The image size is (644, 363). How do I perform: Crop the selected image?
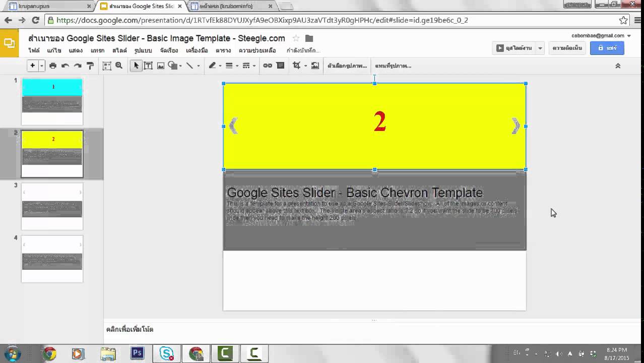pyautogui.click(x=297, y=66)
